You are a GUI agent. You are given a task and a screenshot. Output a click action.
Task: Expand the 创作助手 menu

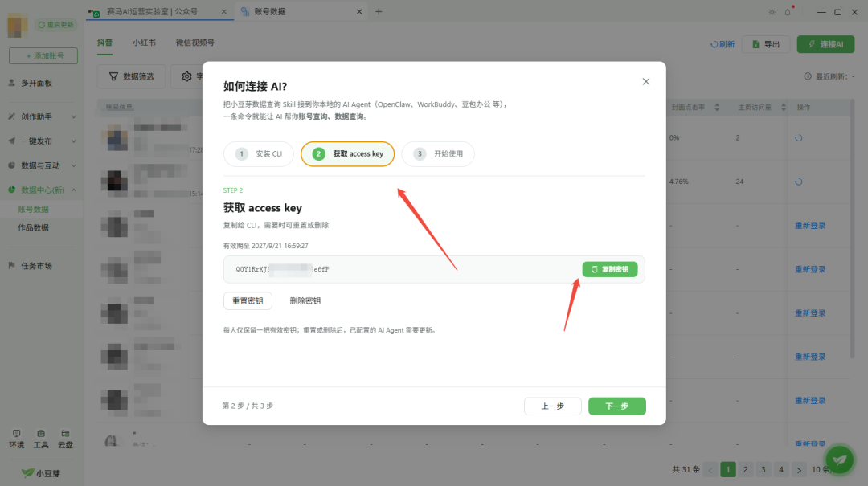pos(42,116)
